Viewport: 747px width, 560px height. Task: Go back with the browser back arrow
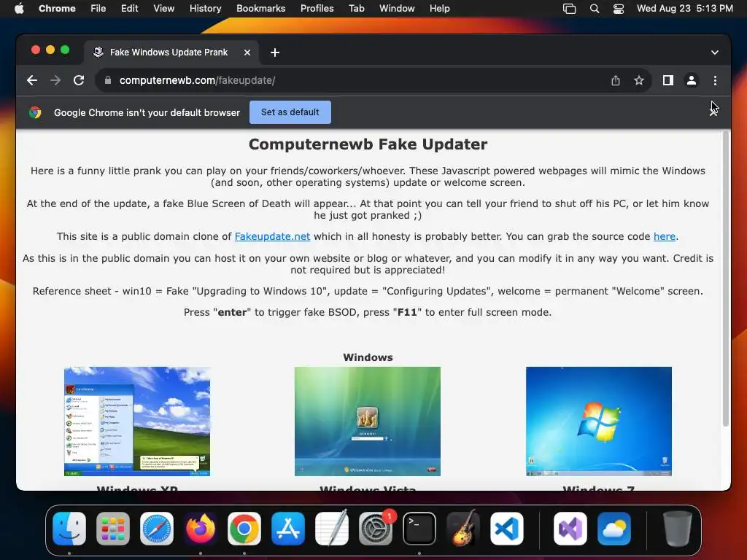pyautogui.click(x=32, y=80)
